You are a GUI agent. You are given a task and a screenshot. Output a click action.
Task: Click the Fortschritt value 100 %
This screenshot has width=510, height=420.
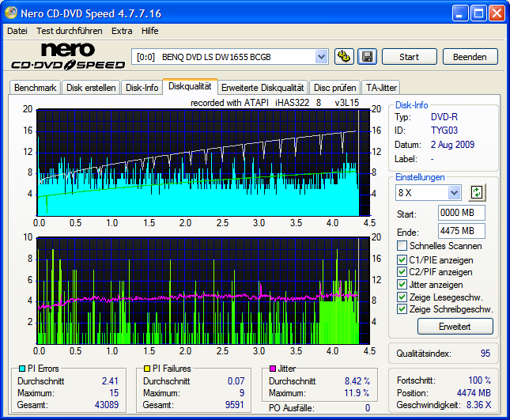coord(480,380)
